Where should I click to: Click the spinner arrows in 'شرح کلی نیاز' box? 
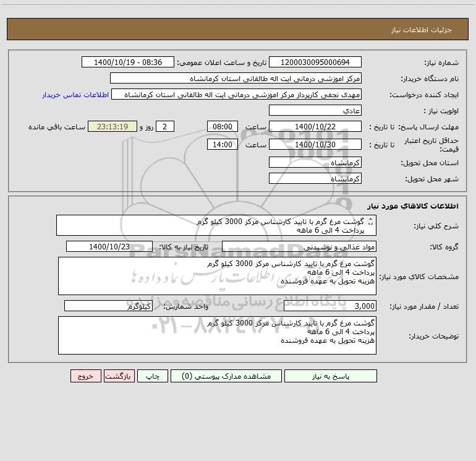370,222
